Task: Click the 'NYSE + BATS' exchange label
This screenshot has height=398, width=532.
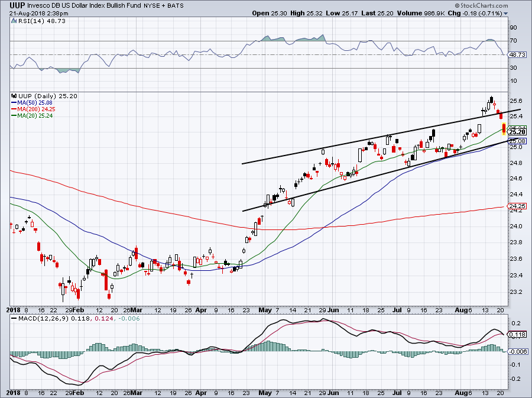Action: point(164,5)
